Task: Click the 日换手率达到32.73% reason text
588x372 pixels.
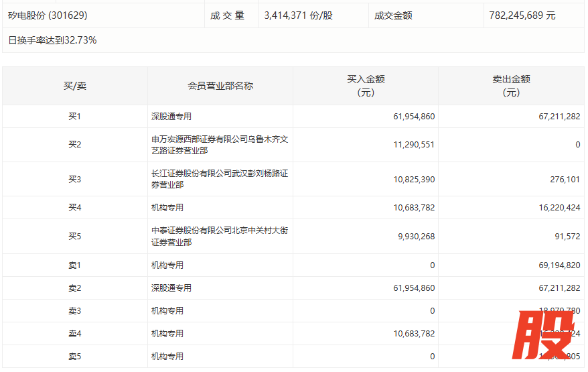Action: [52, 40]
